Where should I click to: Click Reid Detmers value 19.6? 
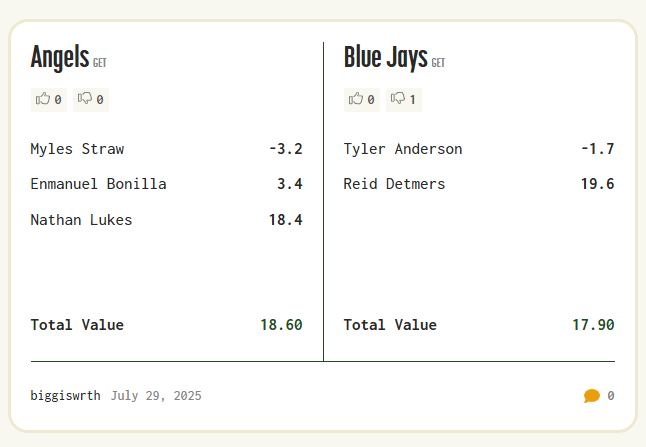(597, 184)
